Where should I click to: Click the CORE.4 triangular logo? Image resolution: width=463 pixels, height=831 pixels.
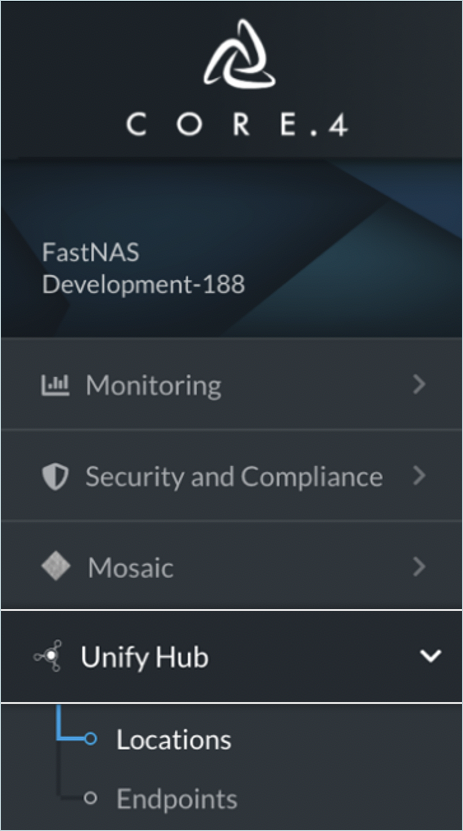[239, 54]
